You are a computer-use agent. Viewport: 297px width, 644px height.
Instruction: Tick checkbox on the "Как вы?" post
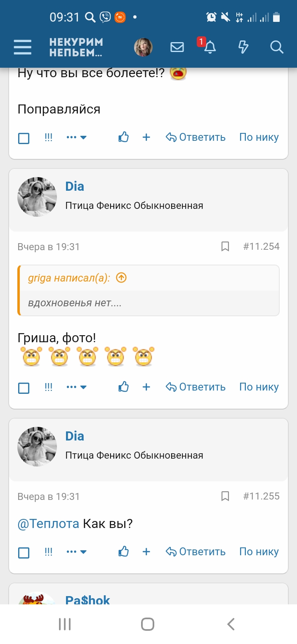[x=24, y=553]
